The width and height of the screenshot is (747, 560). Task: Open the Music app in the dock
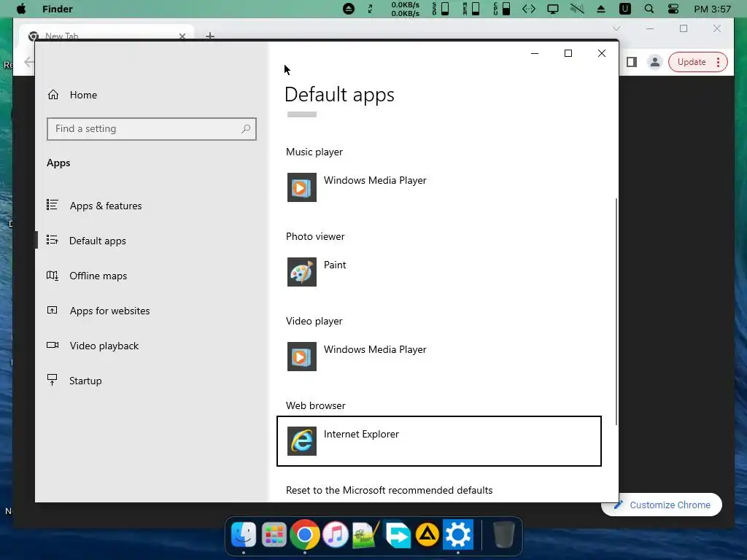(336, 534)
